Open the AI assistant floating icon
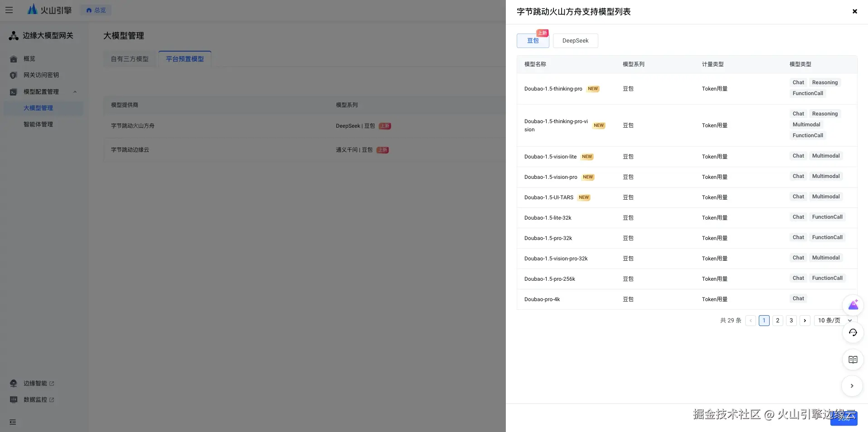The image size is (868, 432). [x=853, y=305]
